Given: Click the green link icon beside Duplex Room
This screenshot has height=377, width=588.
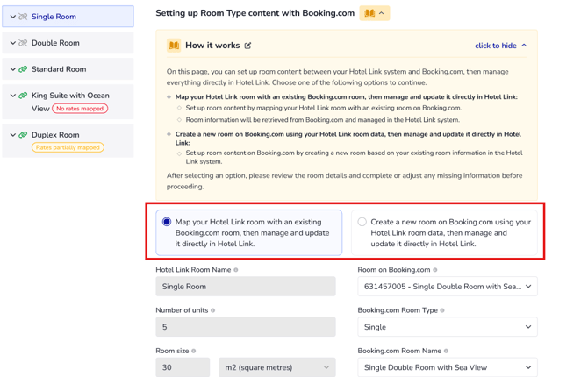Looking at the screenshot, I should point(23,135).
